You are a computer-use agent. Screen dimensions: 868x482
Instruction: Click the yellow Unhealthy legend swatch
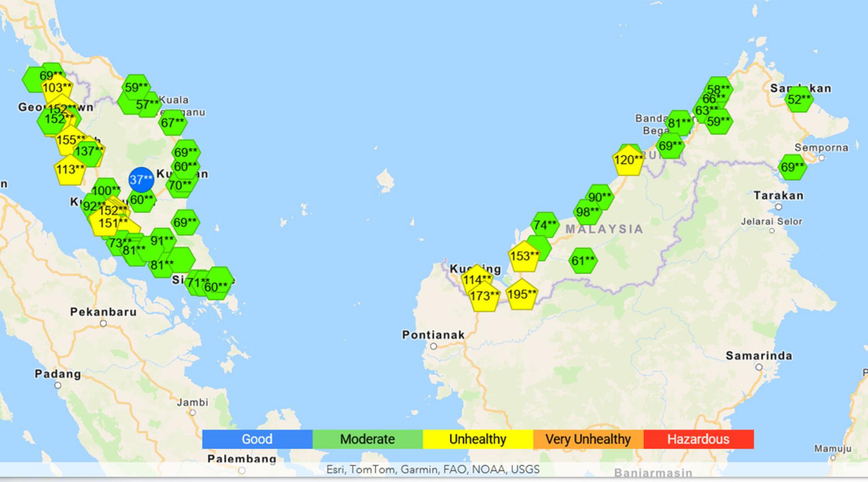478,439
